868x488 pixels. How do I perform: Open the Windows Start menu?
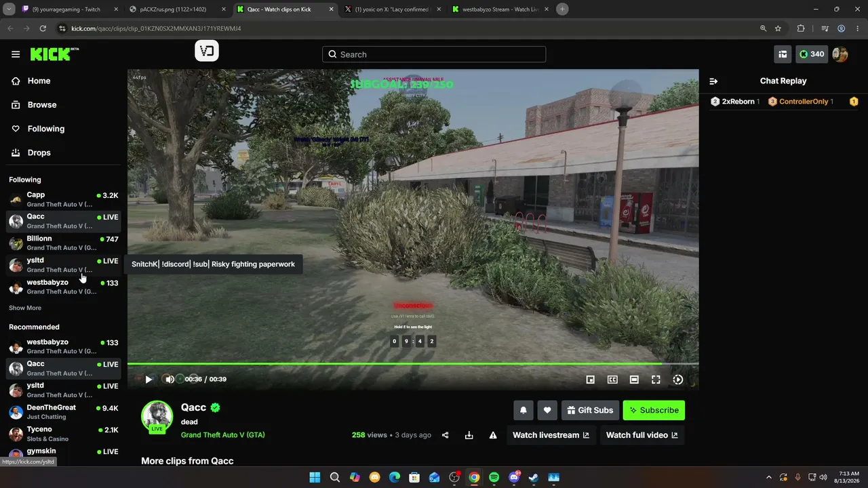click(x=315, y=477)
